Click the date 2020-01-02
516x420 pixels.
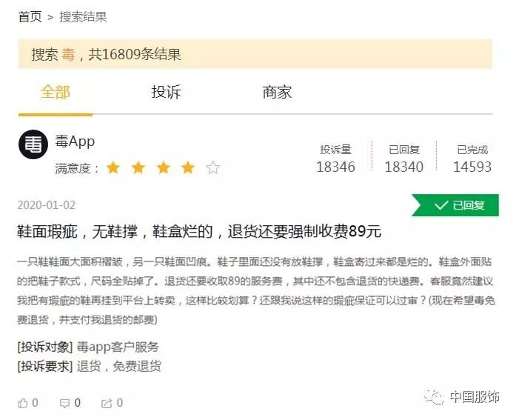(47, 205)
